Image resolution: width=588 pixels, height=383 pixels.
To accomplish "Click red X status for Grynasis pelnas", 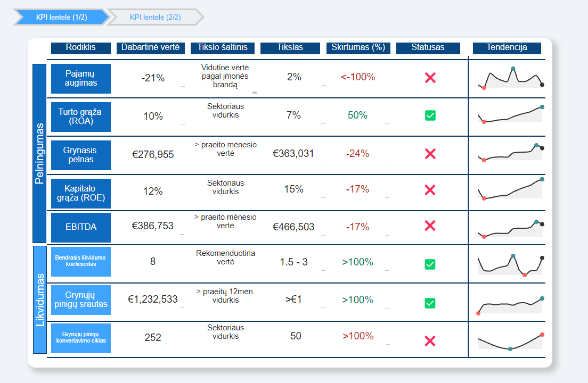I will (430, 154).
